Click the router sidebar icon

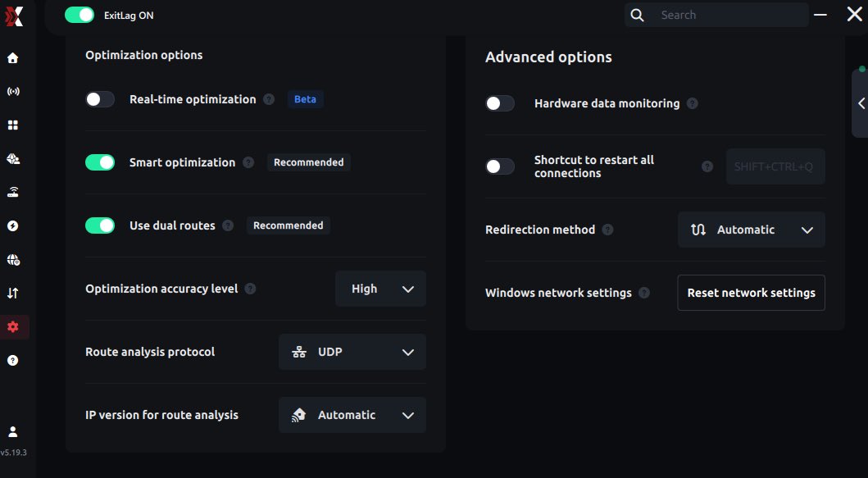(x=13, y=193)
